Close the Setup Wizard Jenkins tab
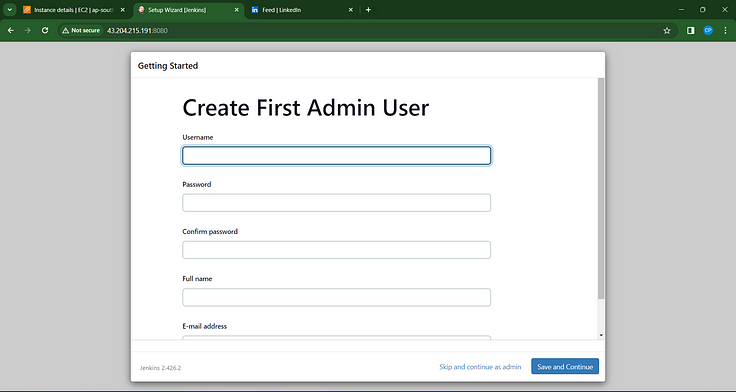This screenshot has height=392, width=736. (x=237, y=10)
